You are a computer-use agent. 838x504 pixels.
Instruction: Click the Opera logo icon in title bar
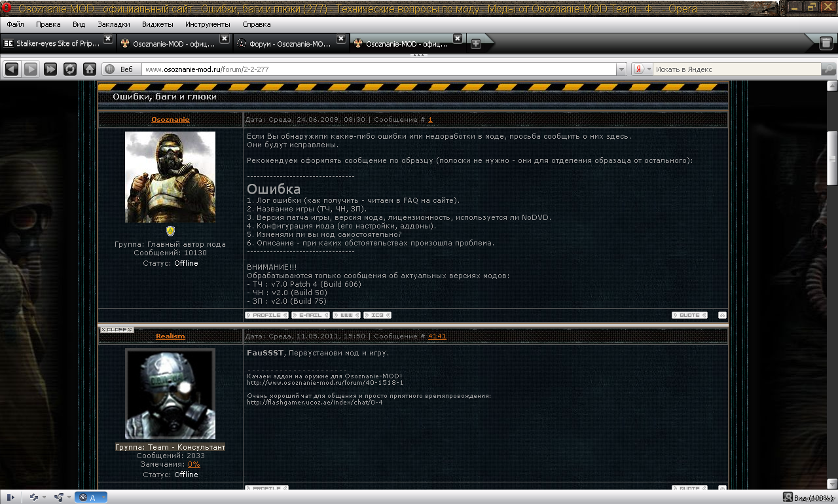click(x=7, y=9)
